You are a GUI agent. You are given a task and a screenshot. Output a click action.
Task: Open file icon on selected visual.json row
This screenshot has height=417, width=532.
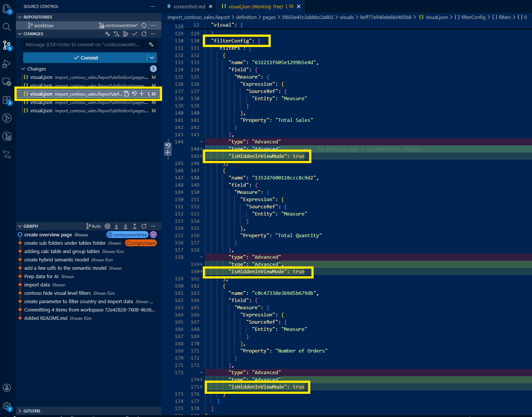126,94
